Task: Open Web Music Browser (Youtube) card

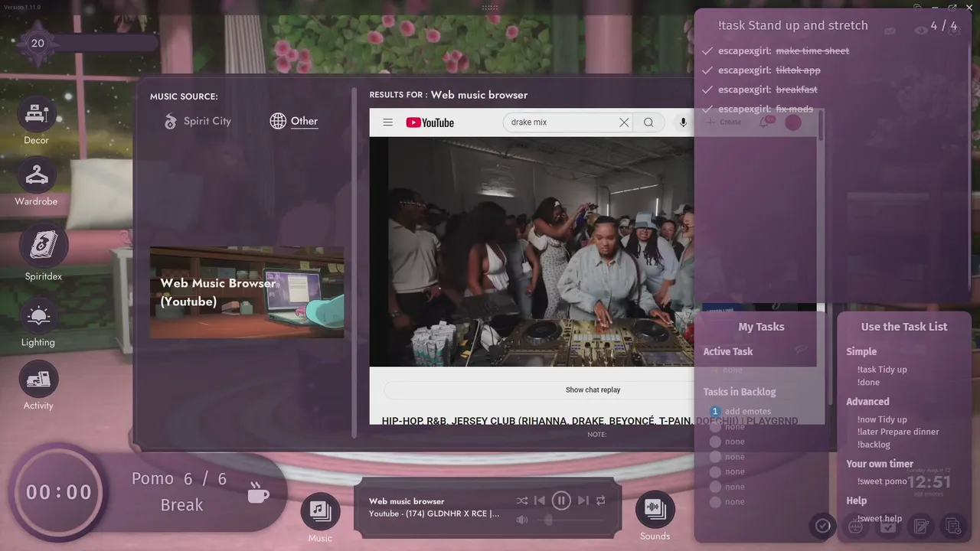Action: coord(247,292)
